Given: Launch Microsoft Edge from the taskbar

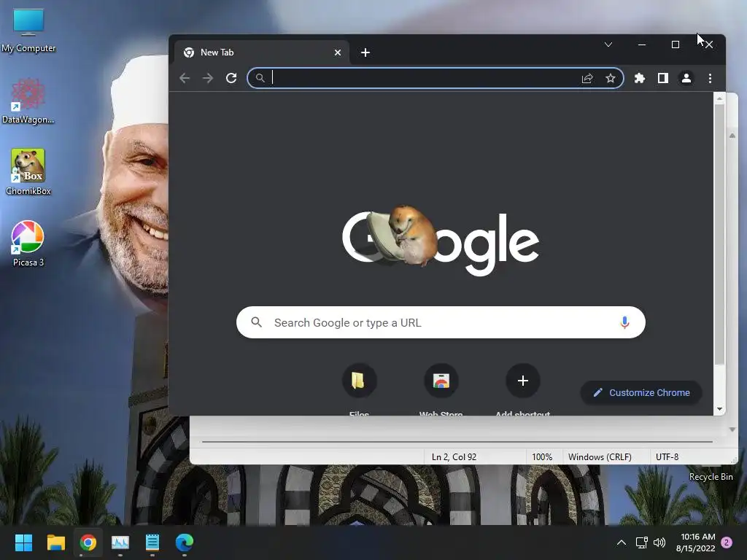Looking at the screenshot, I should click(x=185, y=542).
